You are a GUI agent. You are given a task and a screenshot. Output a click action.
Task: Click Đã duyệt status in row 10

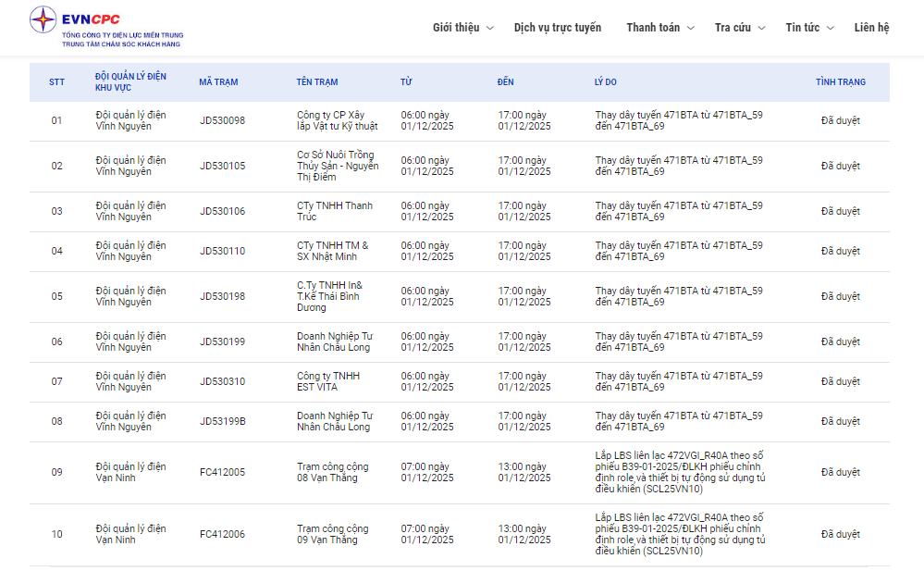[840, 534]
